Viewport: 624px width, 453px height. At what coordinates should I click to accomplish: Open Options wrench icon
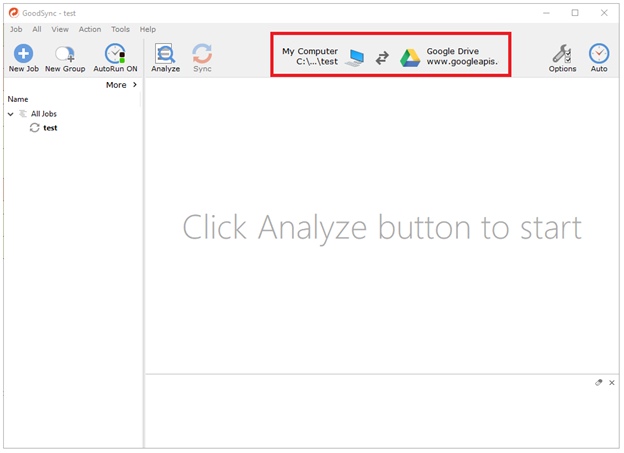[x=562, y=54]
